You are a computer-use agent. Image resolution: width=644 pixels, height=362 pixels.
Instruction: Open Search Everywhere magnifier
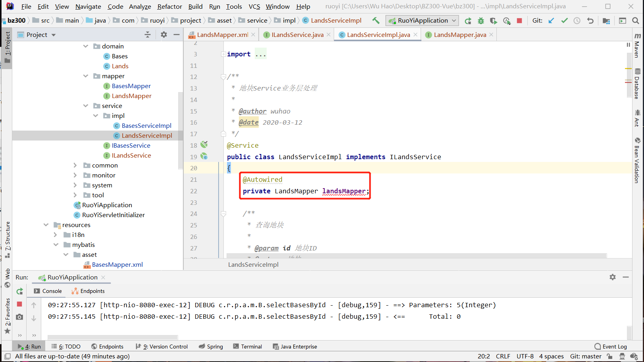click(636, 21)
